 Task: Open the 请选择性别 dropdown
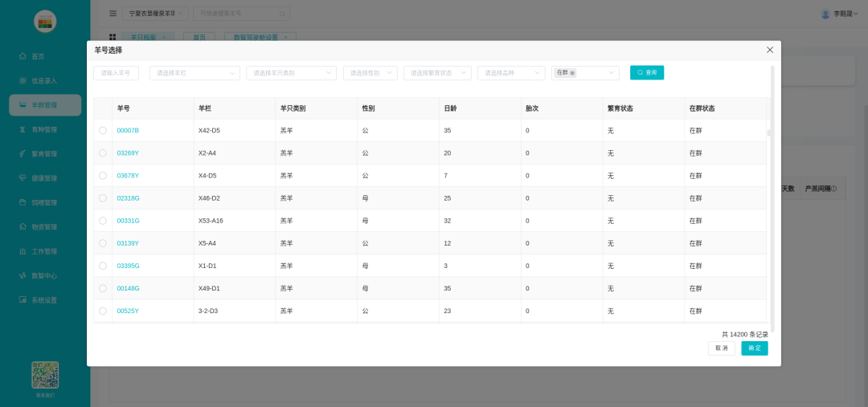tap(370, 73)
